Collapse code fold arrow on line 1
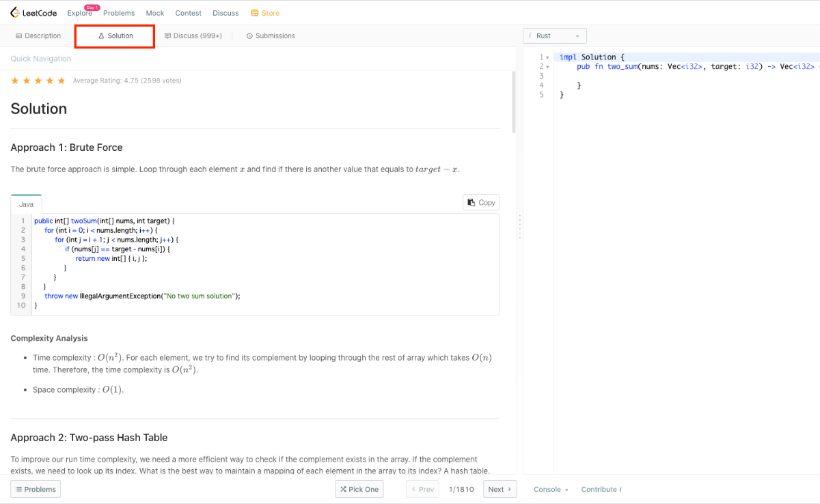This screenshot has width=820, height=504. [x=547, y=57]
